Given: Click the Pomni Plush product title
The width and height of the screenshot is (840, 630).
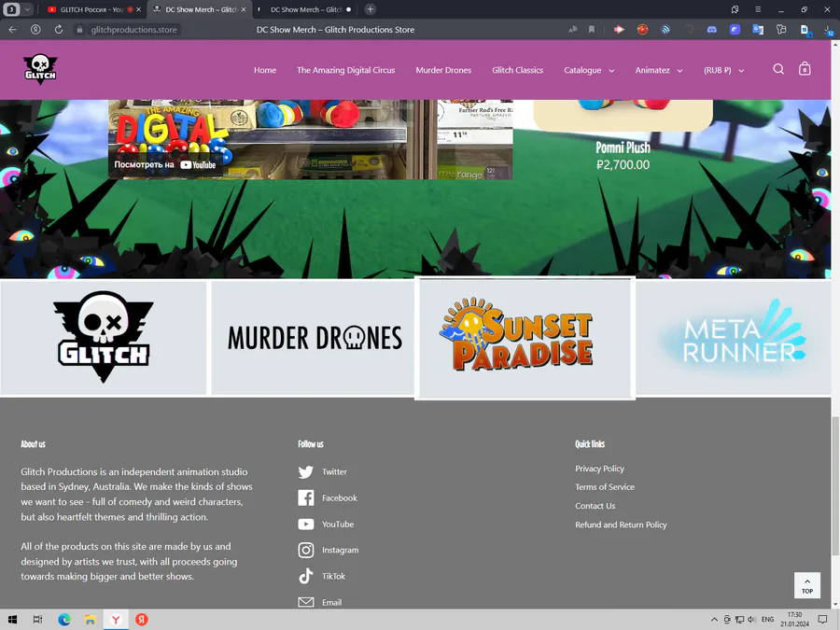Looking at the screenshot, I should click(623, 147).
